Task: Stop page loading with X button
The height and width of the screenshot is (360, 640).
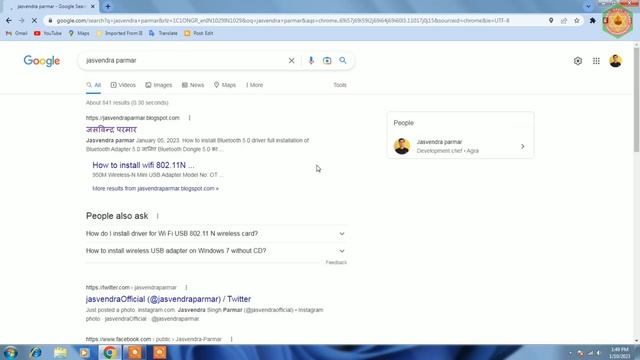Action: pos(34,20)
